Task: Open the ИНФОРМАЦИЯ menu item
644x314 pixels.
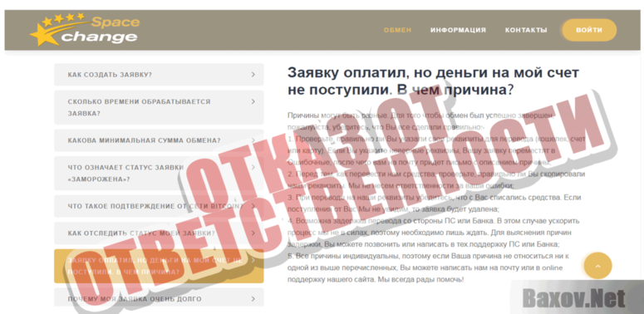Action: (458, 30)
